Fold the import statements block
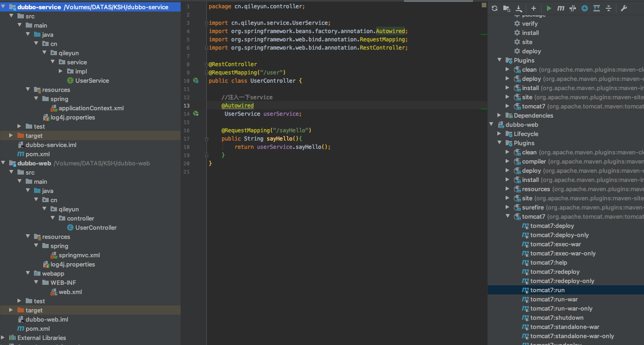Viewport: 644px width, 345px height. click(x=206, y=23)
